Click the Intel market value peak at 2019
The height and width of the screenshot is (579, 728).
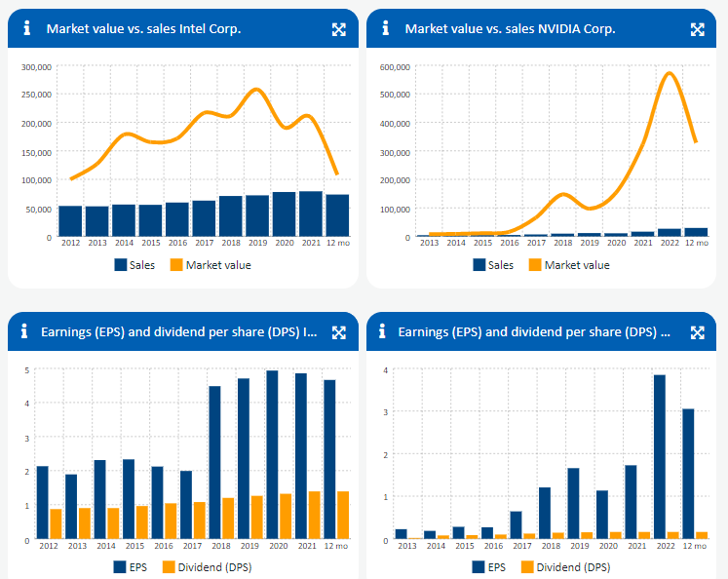256,89
